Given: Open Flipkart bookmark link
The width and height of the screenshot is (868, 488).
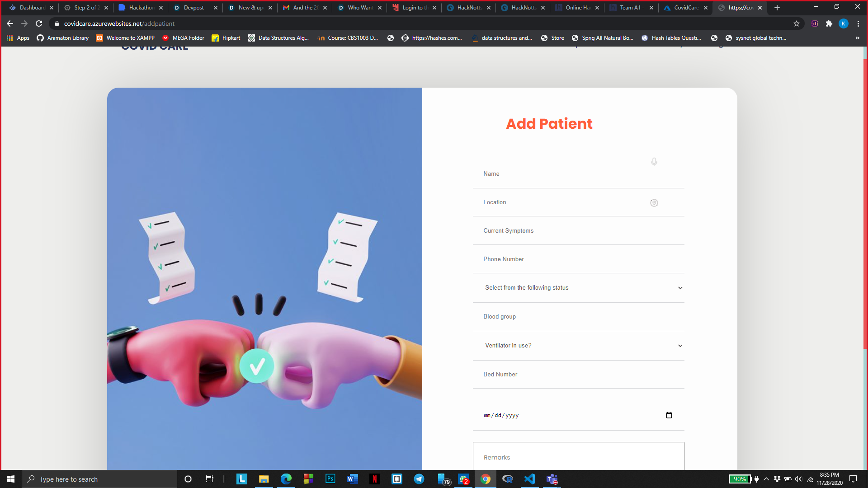Looking at the screenshot, I should pos(226,38).
